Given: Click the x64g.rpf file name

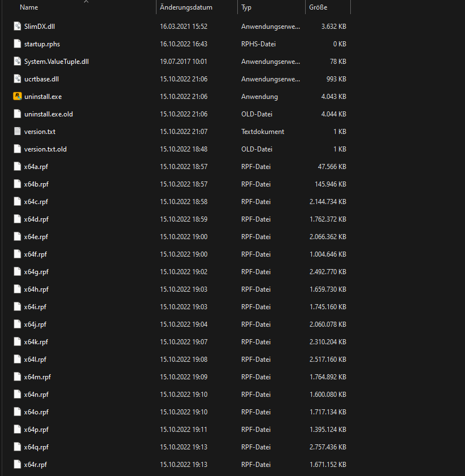Looking at the screenshot, I should click(37, 272).
